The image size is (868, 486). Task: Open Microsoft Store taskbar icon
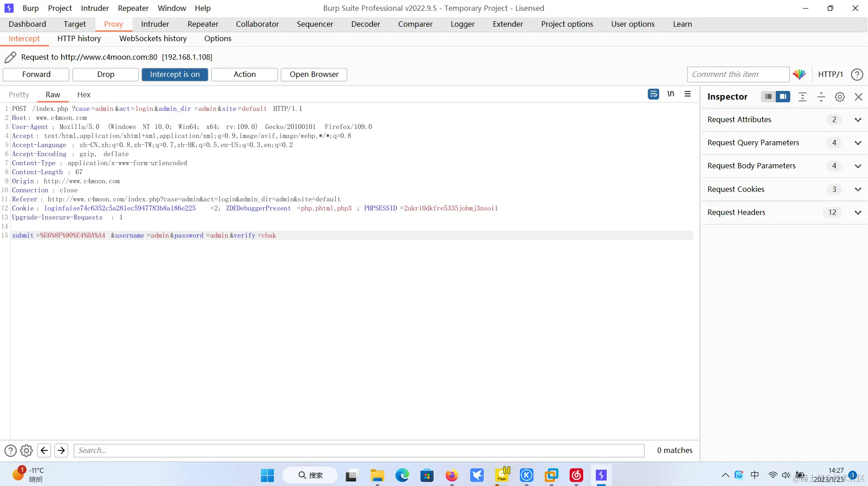pos(427,475)
